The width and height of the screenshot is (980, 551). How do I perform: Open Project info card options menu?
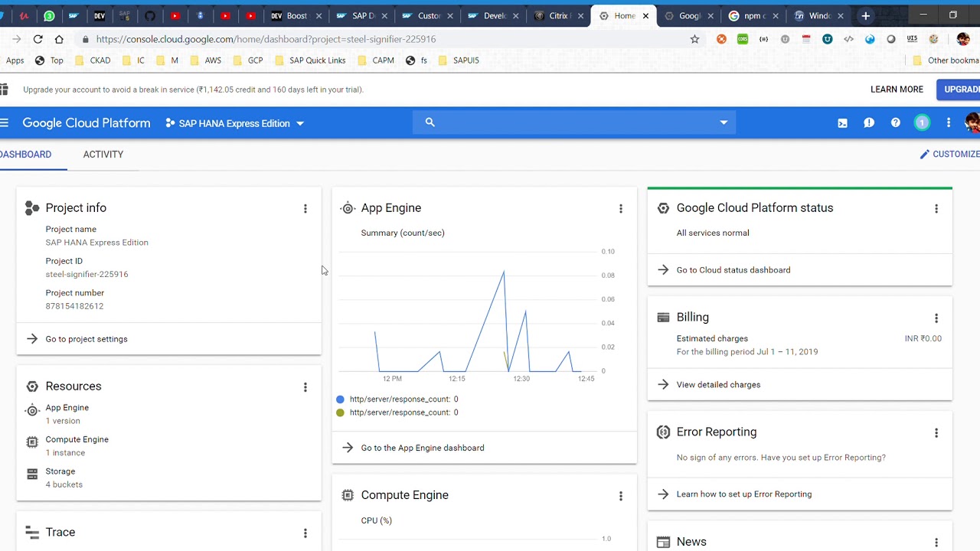click(305, 208)
